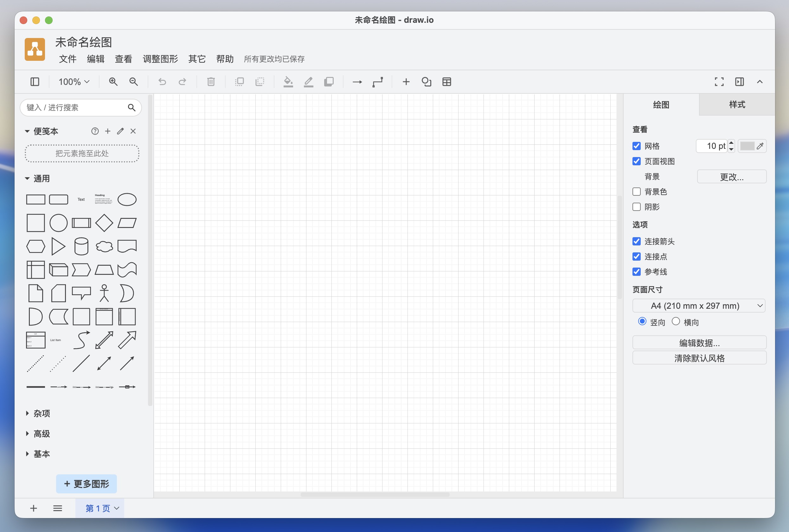Click the scratchpad edit pencil icon
This screenshot has width=789, height=532.
point(120,131)
